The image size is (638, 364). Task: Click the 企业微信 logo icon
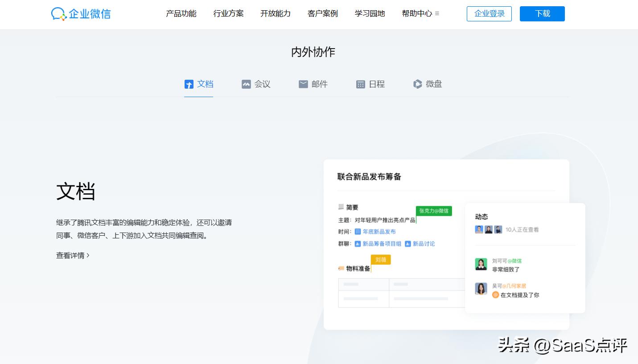[x=58, y=13]
